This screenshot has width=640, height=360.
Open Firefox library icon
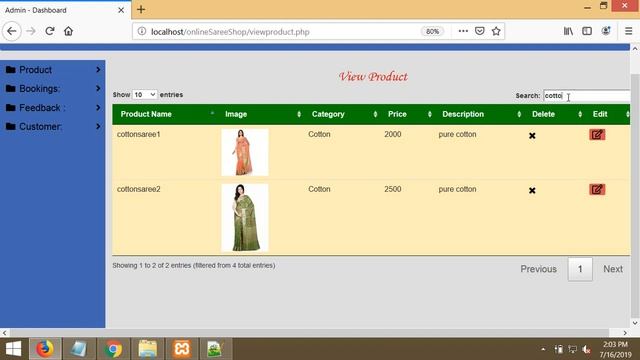[x=568, y=31]
